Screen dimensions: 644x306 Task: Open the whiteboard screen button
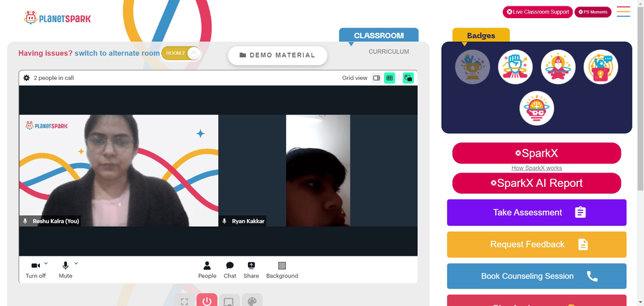pyautogui.click(x=229, y=301)
